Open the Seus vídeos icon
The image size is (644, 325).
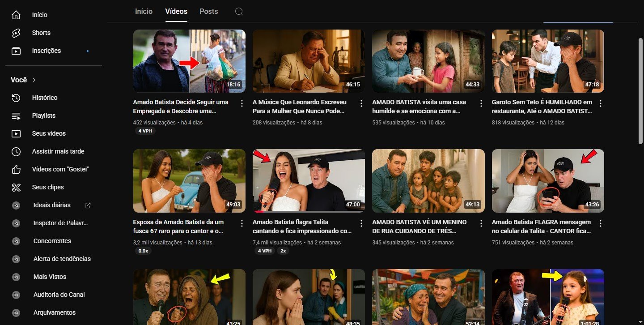pos(16,133)
